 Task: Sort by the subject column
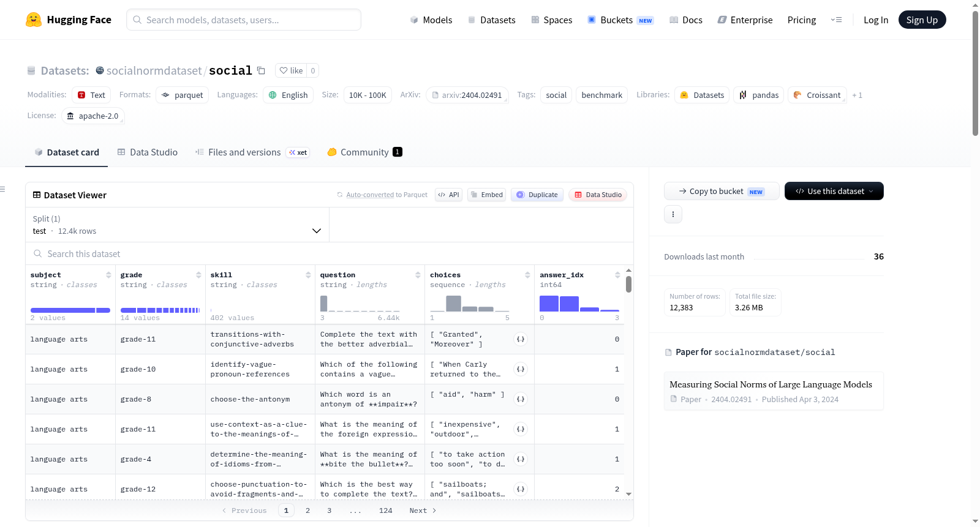click(108, 275)
